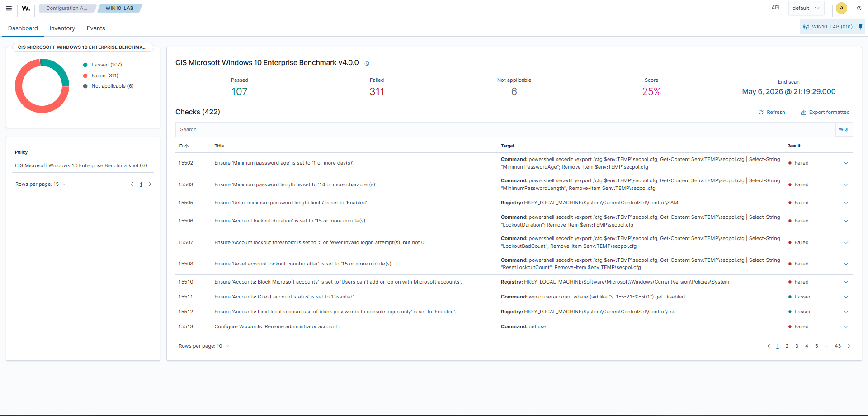The height and width of the screenshot is (416, 868).
Task: Go to checks page 2
Action: point(787,346)
